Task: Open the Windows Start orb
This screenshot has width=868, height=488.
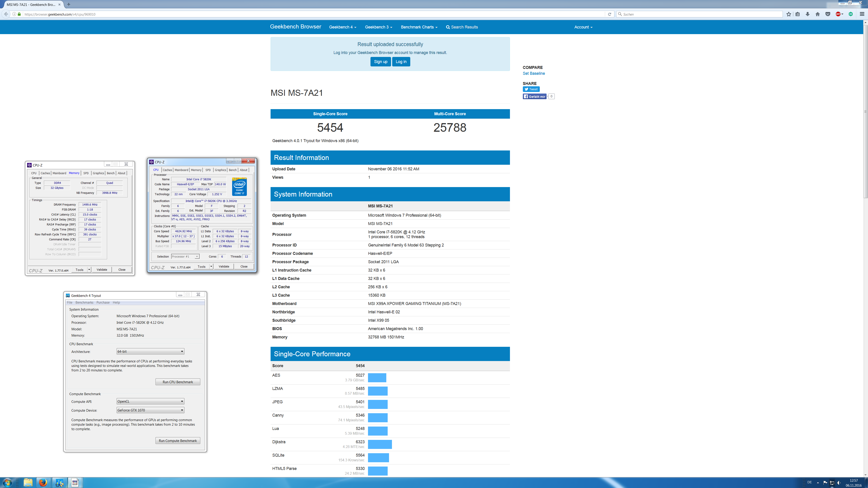Action: pos(7,483)
